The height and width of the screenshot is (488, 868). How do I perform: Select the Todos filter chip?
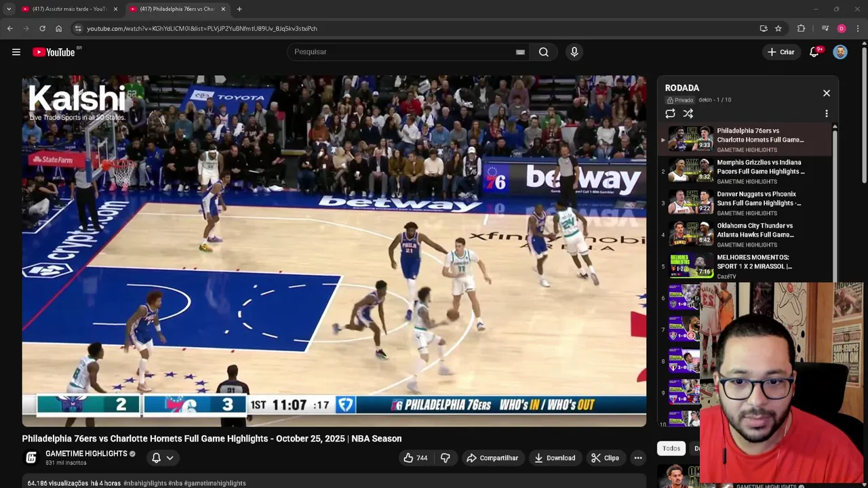(x=671, y=449)
